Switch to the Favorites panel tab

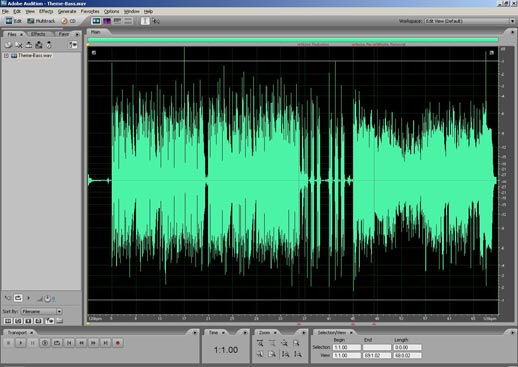point(64,34)
